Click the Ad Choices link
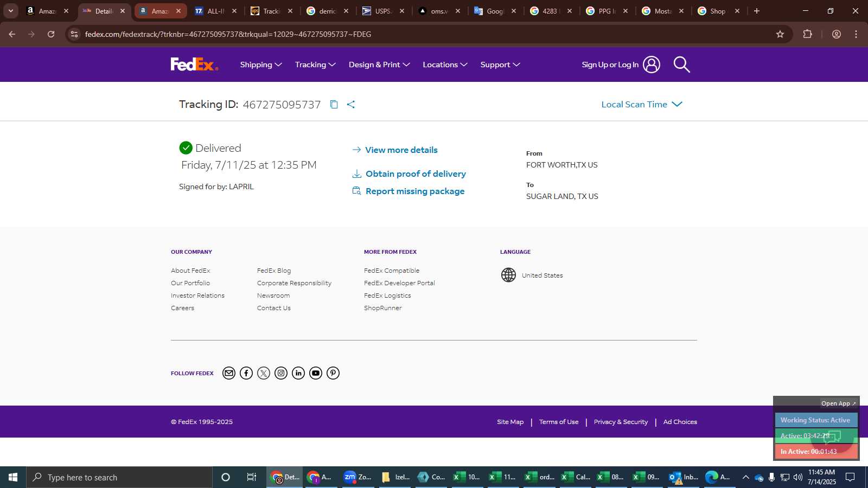Viewport: 868px width, 488px height. (680, 422)
